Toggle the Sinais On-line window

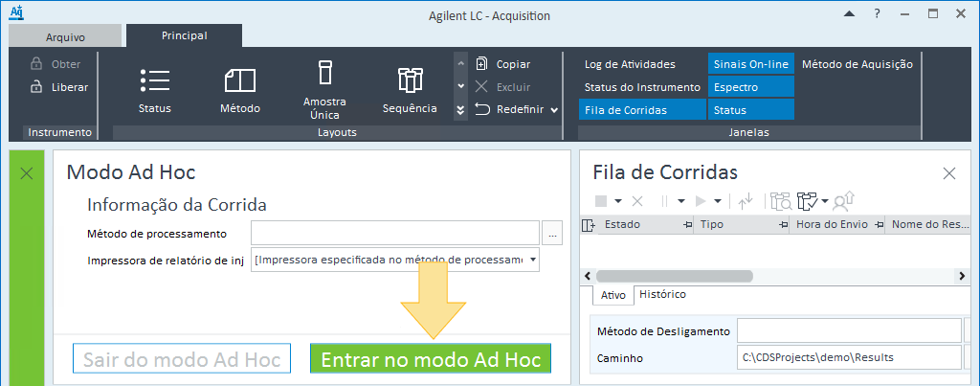pos(751,64)
